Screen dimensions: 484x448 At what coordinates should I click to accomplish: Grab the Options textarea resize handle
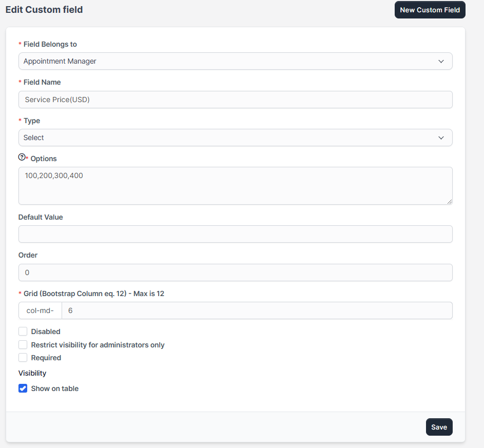pos(450,202)
